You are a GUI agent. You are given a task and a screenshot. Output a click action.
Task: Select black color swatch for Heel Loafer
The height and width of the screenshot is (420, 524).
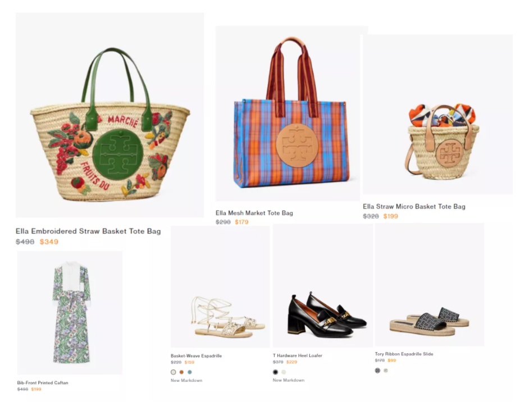275,372
